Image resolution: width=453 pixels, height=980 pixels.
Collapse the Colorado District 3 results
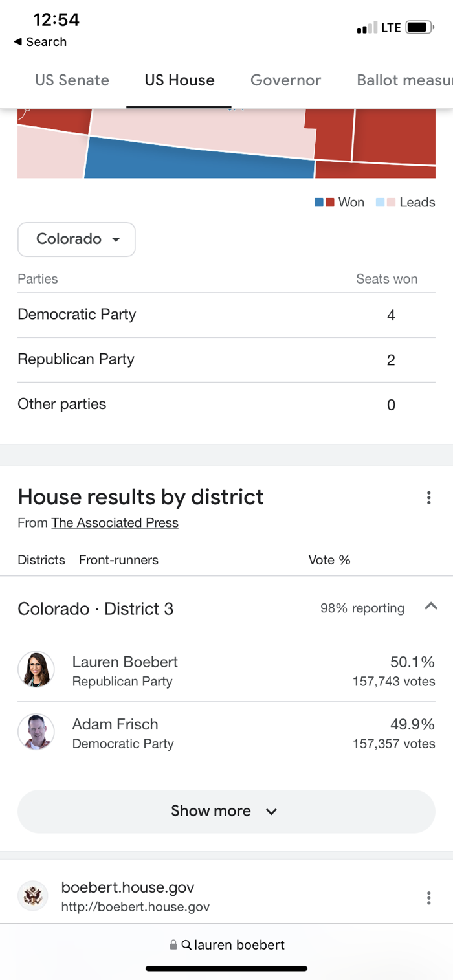tap(431, 607)
